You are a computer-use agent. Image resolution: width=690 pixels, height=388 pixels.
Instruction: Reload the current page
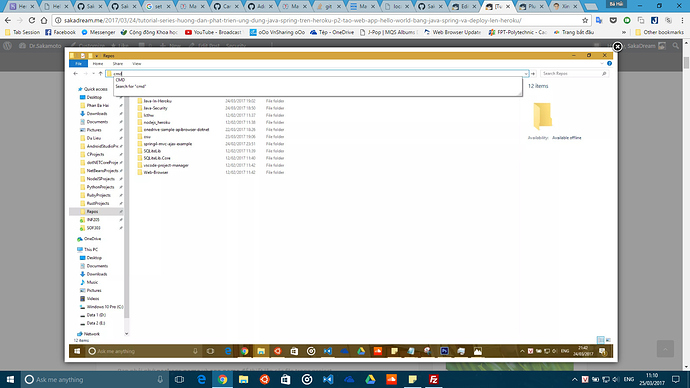pos(32,20)
